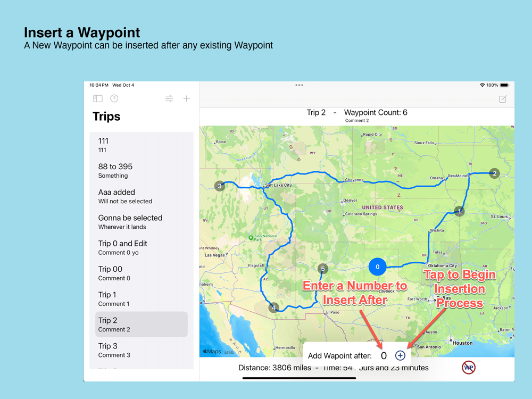The width and height of the screenshot is (532, 399).
Task: Tap the Houston map label
Action: click(x=462, y=343)
